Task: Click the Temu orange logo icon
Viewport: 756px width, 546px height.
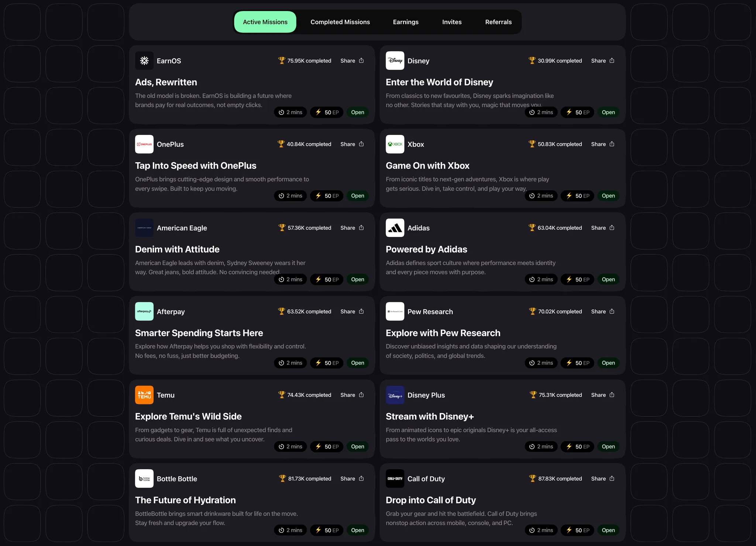Action: (144, 395)
